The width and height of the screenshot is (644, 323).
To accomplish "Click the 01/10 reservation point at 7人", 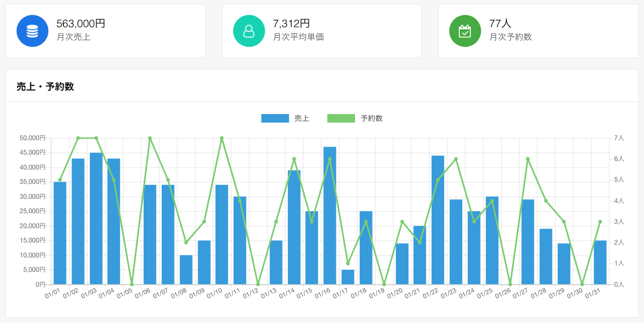I will coord(222,138).
